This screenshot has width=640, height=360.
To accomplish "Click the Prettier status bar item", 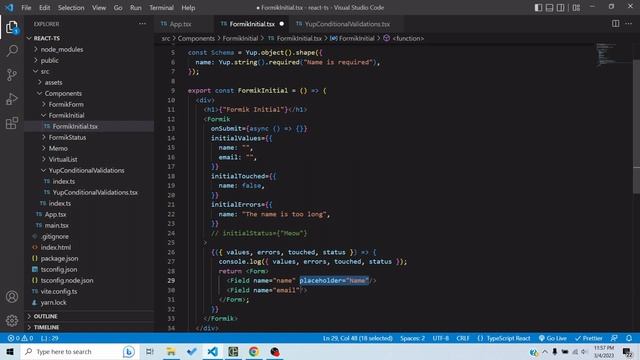I will pyautogui.click(x=589, y=338).
